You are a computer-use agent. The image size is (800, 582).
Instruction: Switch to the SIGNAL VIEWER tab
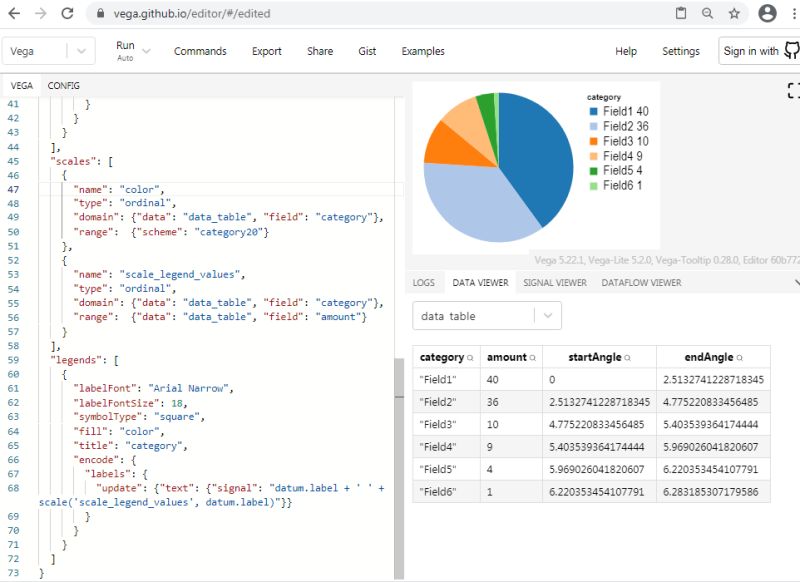pyautogui.click(x=554, y=282)
